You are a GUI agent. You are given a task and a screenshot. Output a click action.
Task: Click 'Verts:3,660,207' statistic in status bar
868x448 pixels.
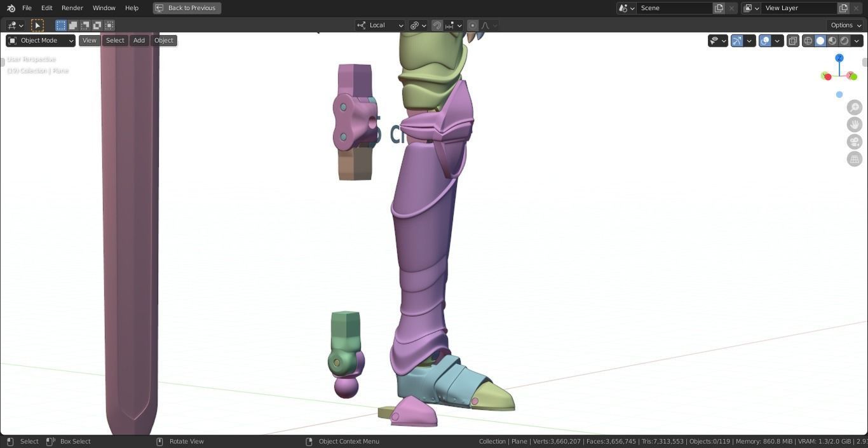[557, 442]
